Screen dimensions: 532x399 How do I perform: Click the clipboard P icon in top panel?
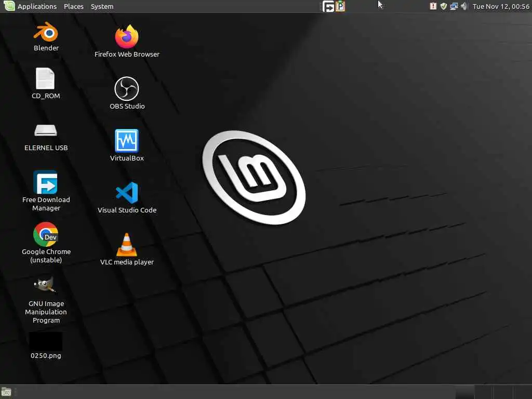click(340, 6)
